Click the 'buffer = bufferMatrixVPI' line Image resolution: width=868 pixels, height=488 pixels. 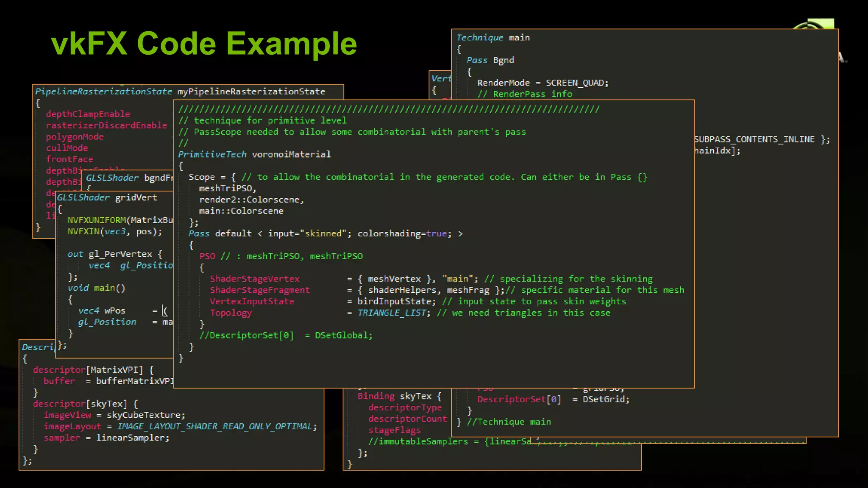(x=108, y=381)
